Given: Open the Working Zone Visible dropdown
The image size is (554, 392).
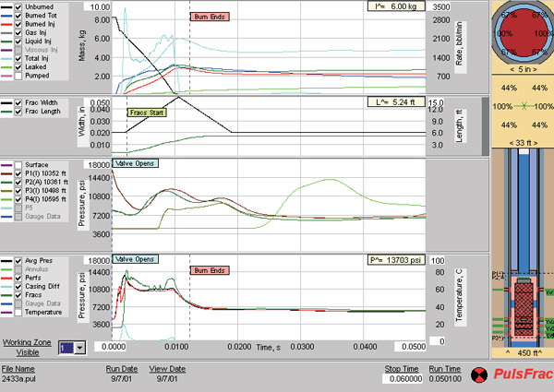Looking at the screenshot, I should (78, 348).
